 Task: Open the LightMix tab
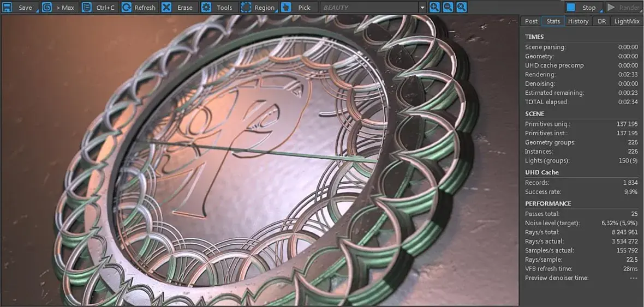(627, 21)
